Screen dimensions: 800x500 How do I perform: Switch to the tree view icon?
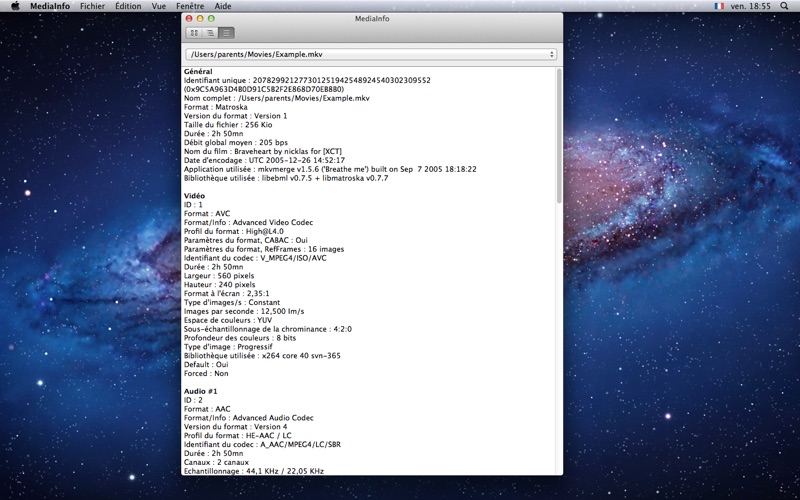click(210, 33)
